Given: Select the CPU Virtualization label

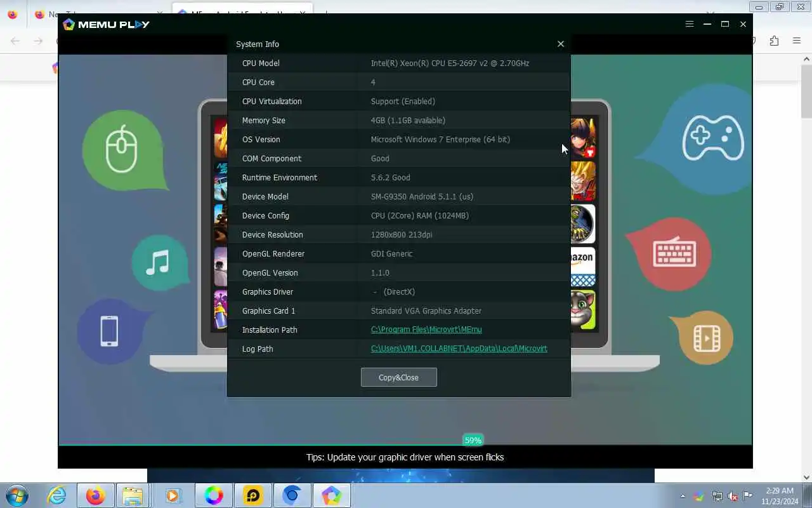Looking at the screenshot, I should pyautogui.click(x=272, y=101).
